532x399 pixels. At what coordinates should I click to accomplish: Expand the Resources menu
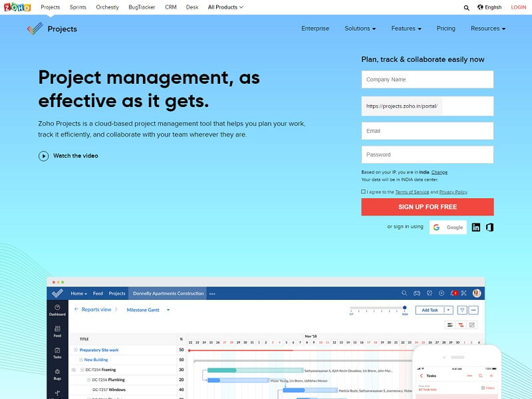488,29
